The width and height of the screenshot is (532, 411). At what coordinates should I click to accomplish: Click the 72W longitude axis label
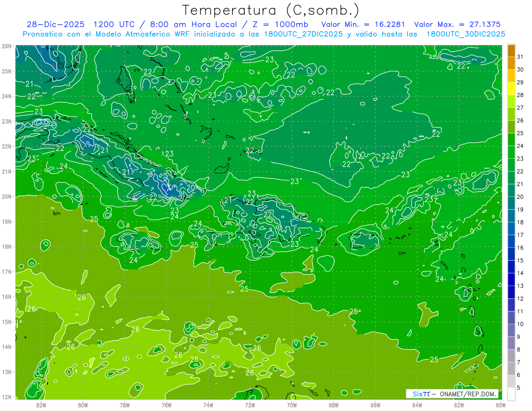pyautogui.click(x=250, y=405)
